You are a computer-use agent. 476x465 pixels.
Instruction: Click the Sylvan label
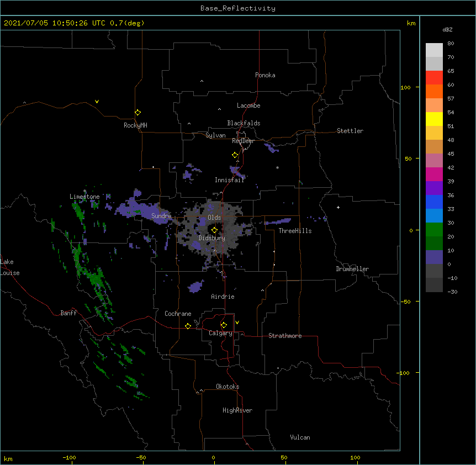[x=215, y=135]
